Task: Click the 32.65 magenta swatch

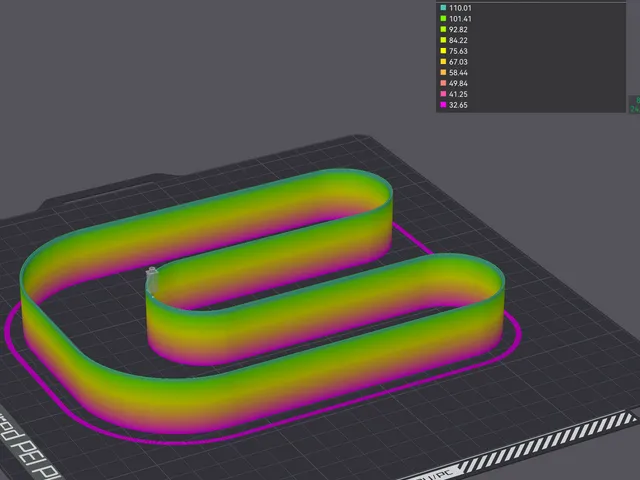Action: coord(443,105)
